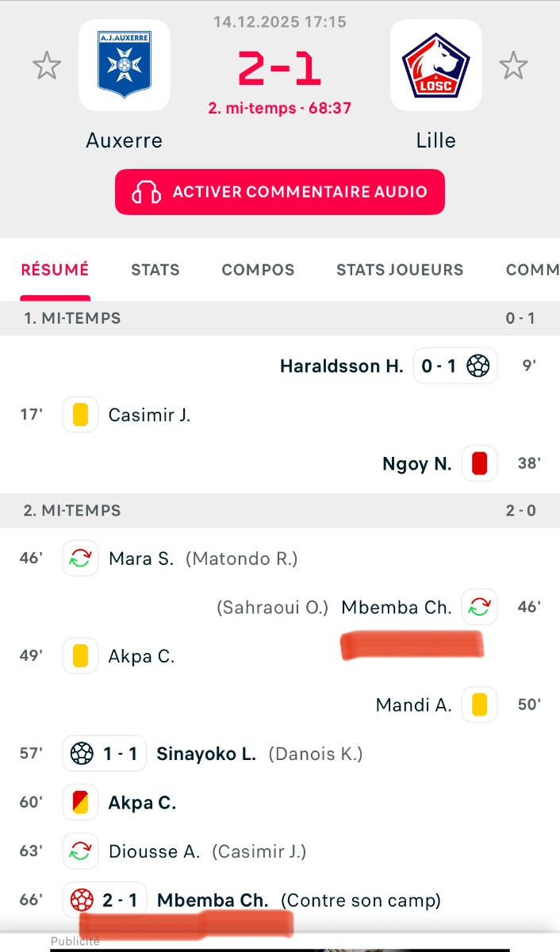
Task: Switch to the STATS tab
Action: [x=155, y=270]
